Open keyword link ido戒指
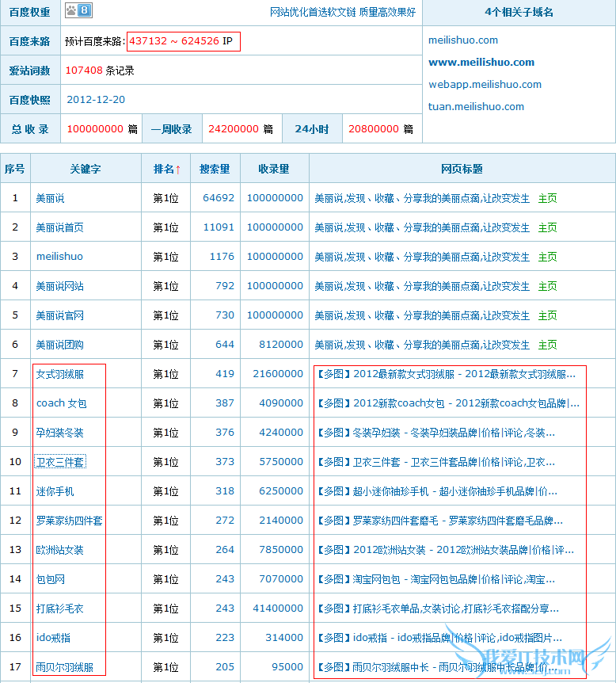Viewport: 616px width, 683px height. pos(53,638)
